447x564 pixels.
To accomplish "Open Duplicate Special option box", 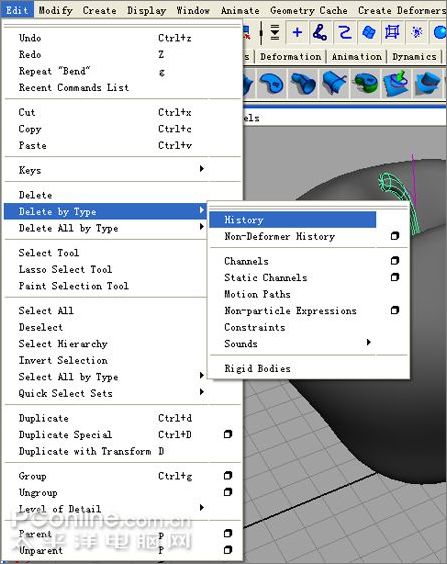I will tap(228, 434).
